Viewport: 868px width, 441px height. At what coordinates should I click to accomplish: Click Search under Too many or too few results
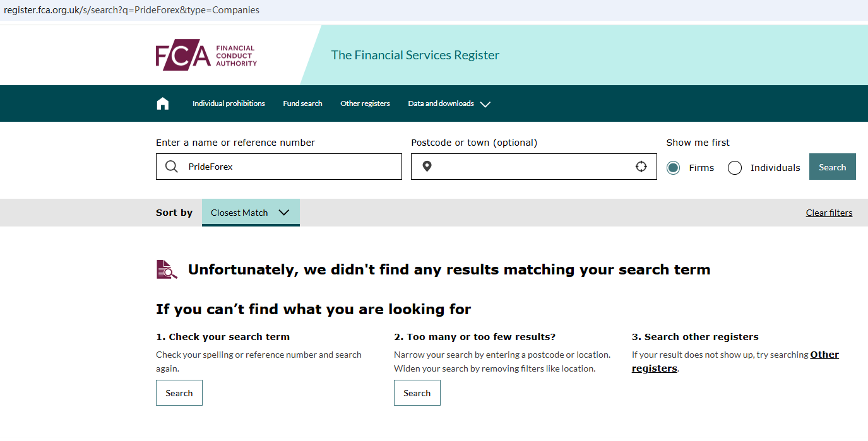[x=417, y=393]
